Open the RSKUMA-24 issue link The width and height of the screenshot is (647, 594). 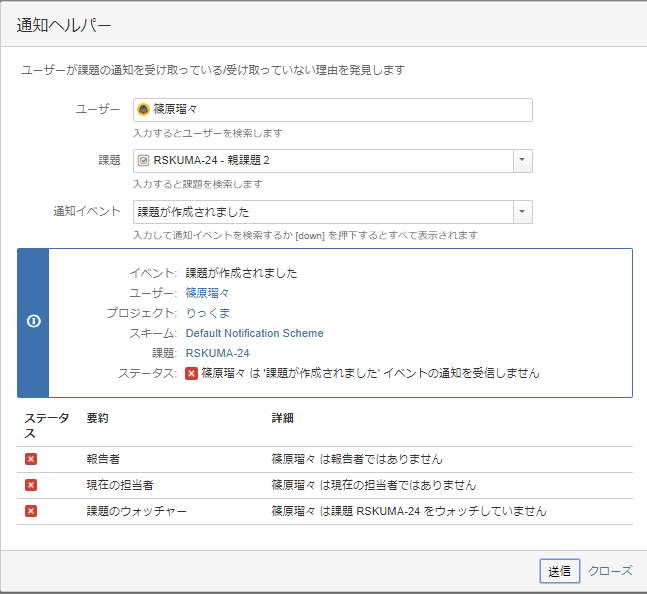point(217,353)
